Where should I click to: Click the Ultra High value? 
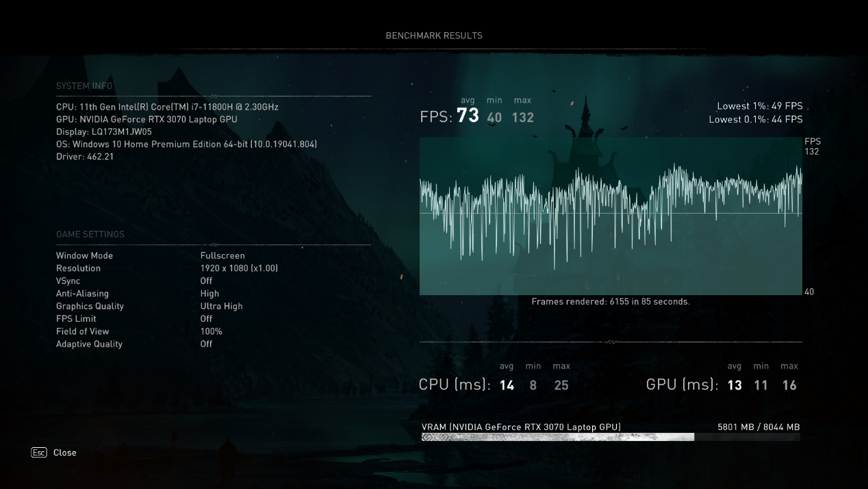[221, 306]
